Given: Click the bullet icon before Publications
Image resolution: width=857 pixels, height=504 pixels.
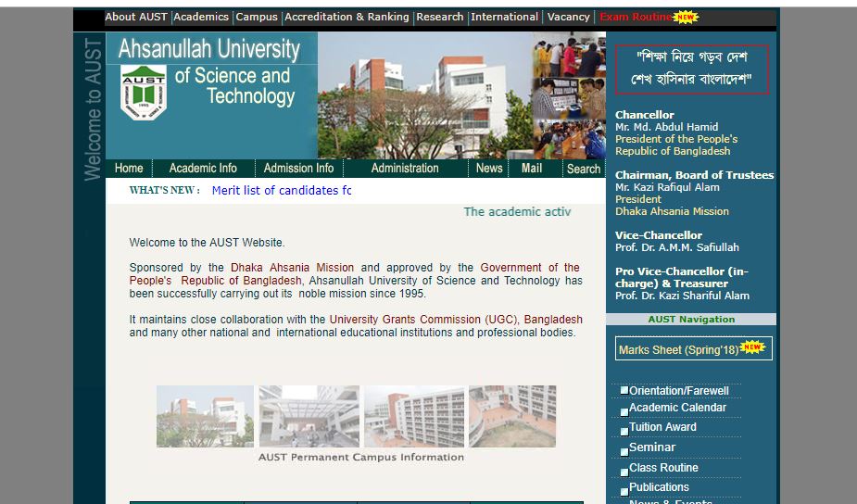Looking at the screenshot, I should (x=624, y=491).
